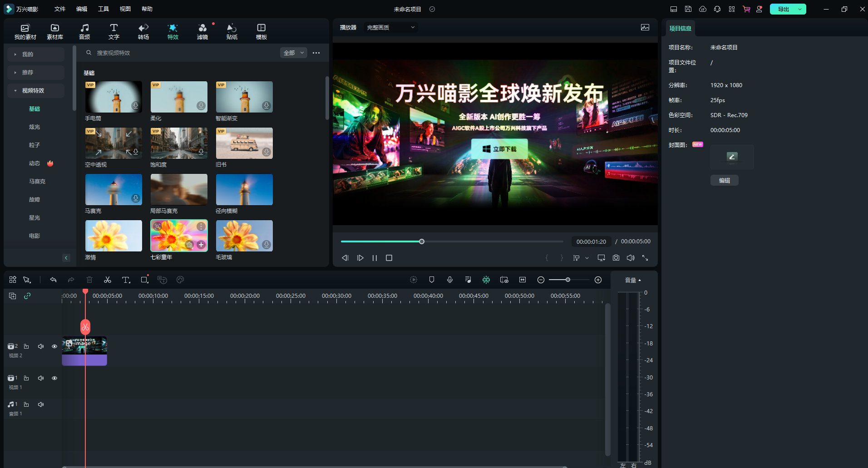Open the 完整画质 quality dropdown

(390, 28)
